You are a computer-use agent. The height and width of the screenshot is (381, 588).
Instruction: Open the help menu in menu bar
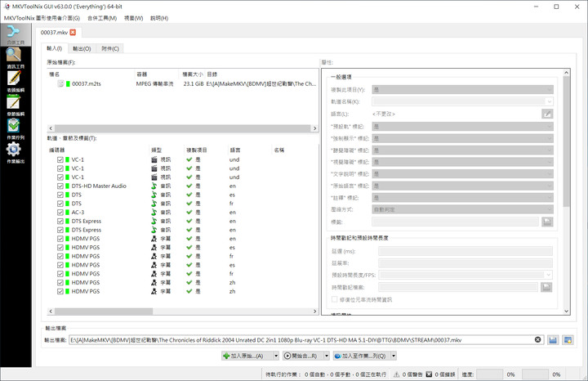coord(159,18)
